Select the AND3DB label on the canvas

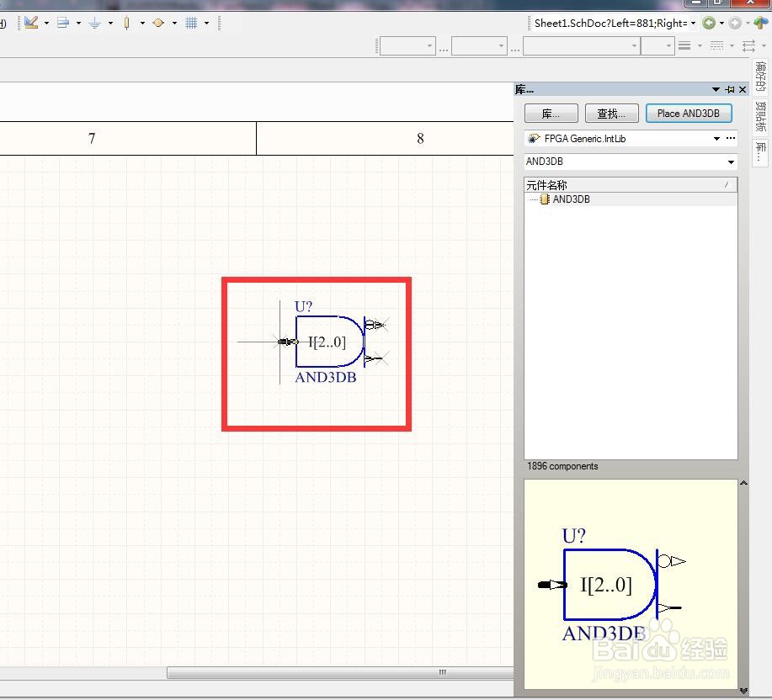(326, 377)
